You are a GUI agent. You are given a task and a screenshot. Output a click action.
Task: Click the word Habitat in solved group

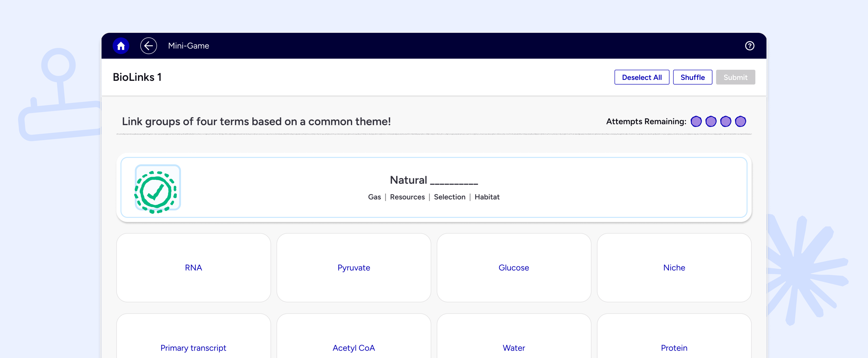(x=487, y=197)
